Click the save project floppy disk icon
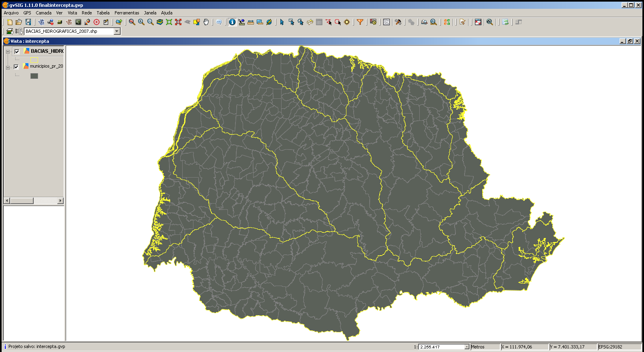Image resolution: width=644 pixels, height=352 pixels. click(28, 22)
